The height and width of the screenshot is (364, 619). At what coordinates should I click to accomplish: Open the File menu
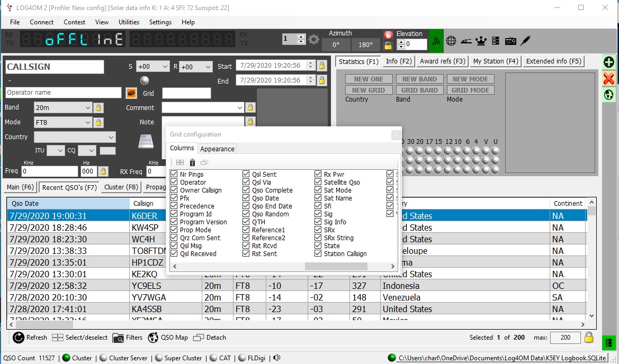[15, 22]
